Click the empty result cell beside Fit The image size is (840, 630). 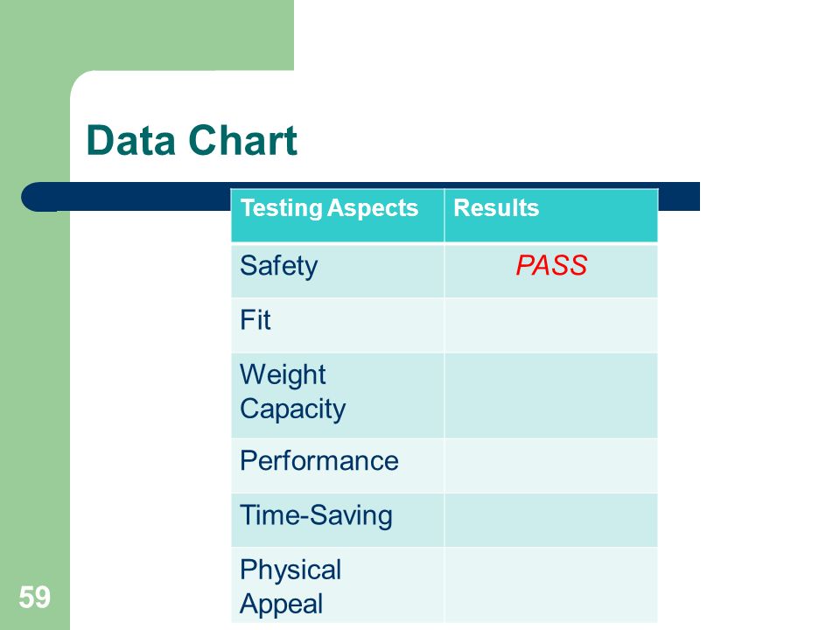tap(550, 325)
